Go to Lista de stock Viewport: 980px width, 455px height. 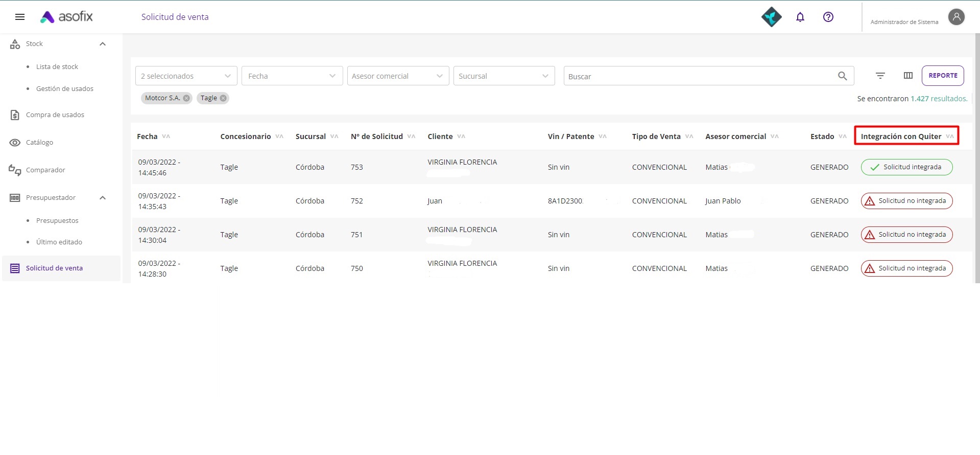coord(57,67)
